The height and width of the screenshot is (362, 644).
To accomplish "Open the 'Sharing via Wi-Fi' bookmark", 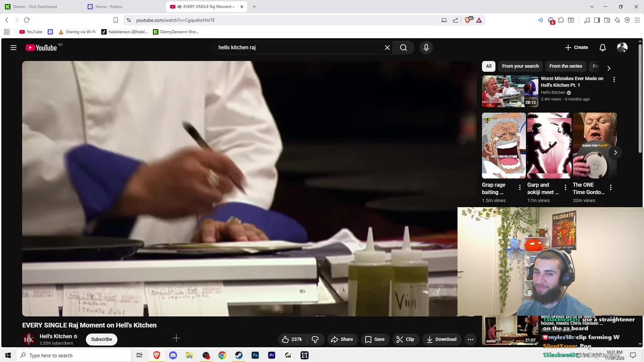I will point(77,32).
